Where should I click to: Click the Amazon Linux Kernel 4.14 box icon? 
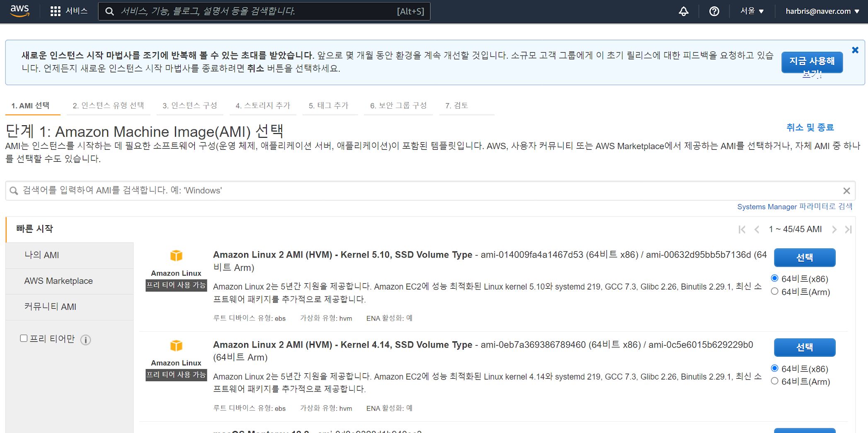tap(176, 345)
